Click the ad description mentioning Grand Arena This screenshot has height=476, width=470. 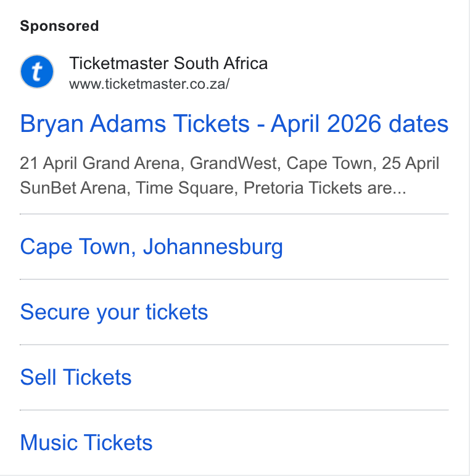click(x=229, y=176)
